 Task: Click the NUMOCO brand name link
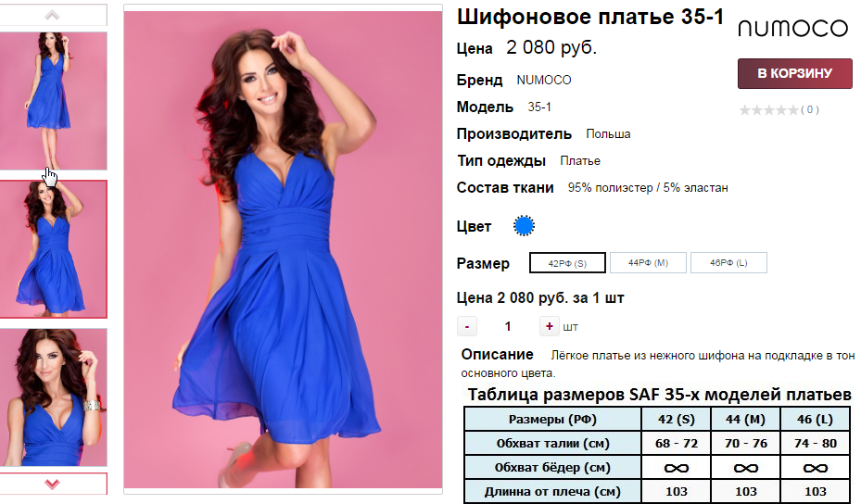(544, 81)
